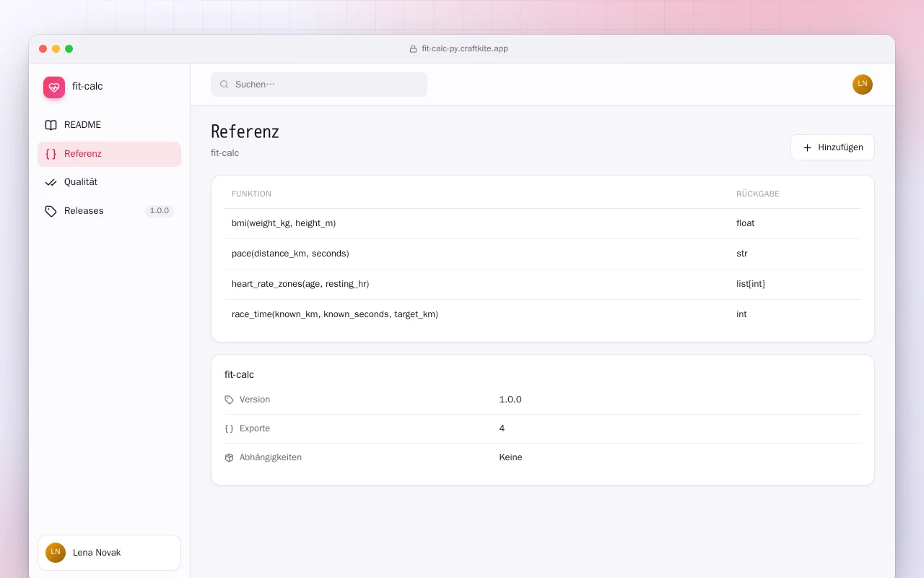Click the float return type
The image size is (924, 578).
click(x=745, y=224)
